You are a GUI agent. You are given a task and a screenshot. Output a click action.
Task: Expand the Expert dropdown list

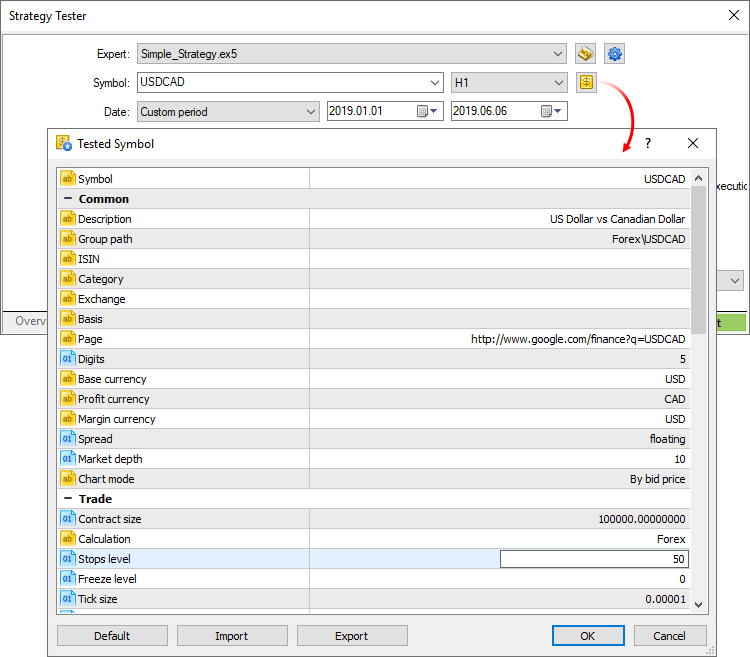tap(558, 54)
